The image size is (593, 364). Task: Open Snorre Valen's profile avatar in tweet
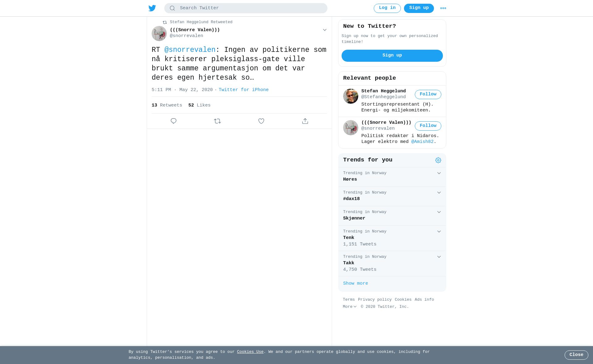click(x=159, y=33)
